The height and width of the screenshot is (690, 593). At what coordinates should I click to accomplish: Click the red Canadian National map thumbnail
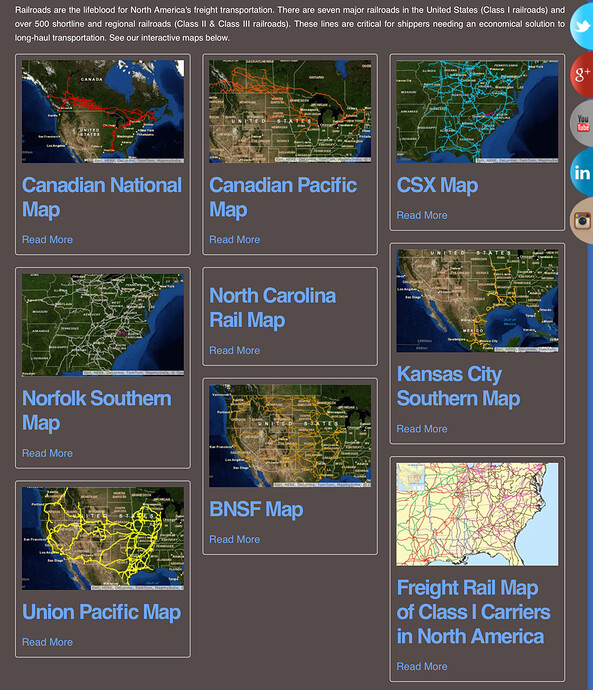[103, 112]
